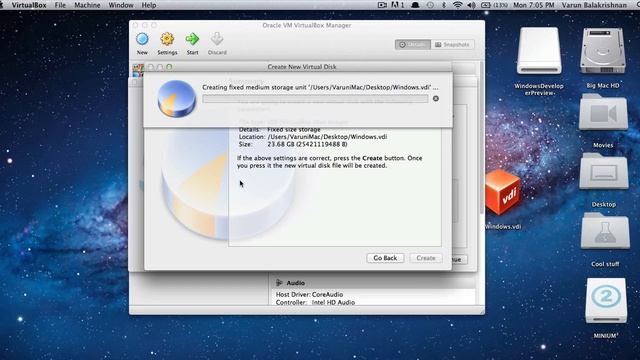Click the Discard toolbar icon
Viewport: 640px width, 360px height.
pos(217,40)
